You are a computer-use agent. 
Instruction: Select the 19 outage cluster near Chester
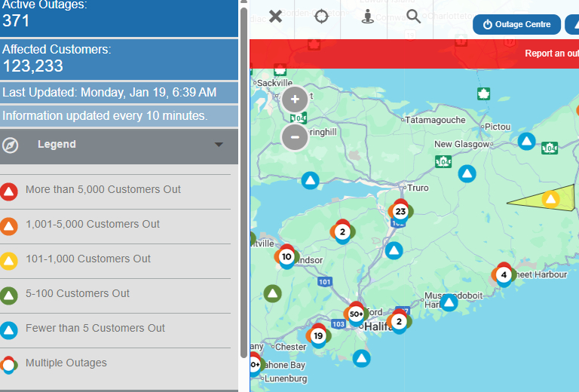(318, 335)
